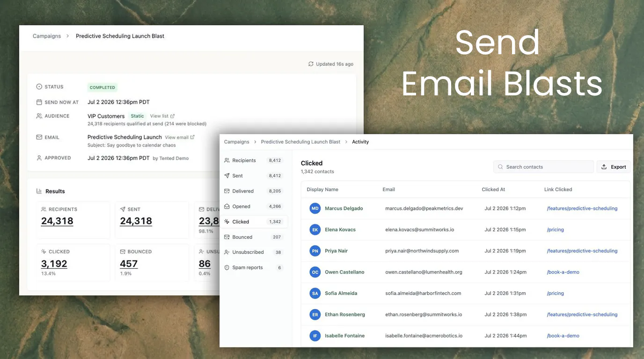Click the name Isabelle Fontaine
Viewport: 644px width, 359px height.
345,336
